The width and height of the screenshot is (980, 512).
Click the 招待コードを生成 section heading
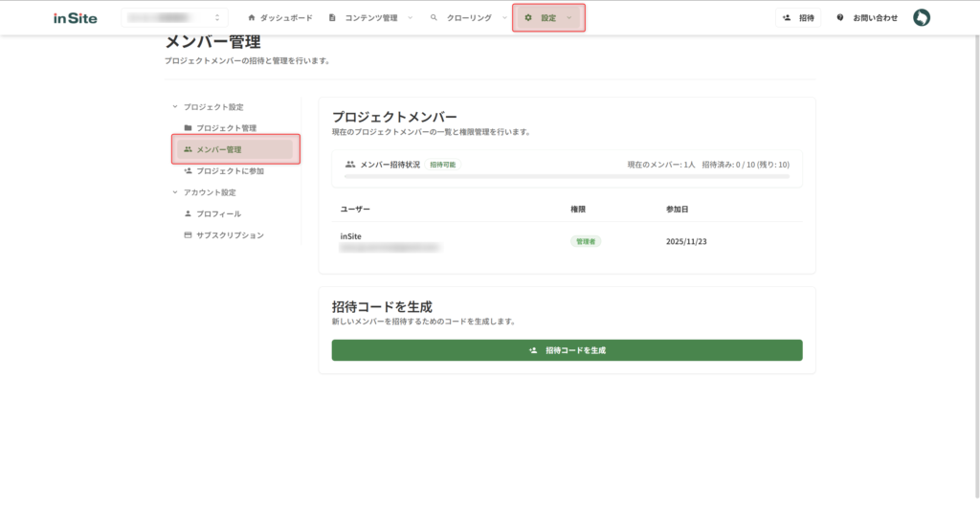click(382, 307)
